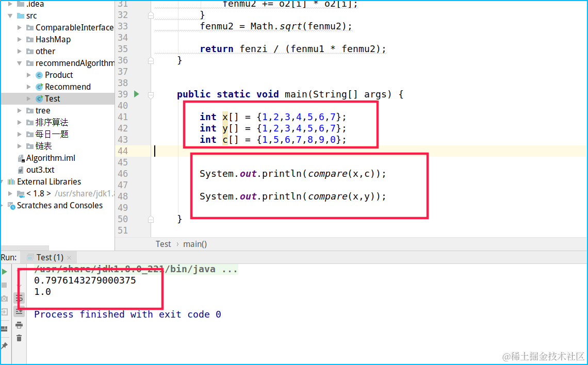The width and height of the screenshot is (588, 365).
Task: Expand the Recommend class arrow
Action: 29,87
